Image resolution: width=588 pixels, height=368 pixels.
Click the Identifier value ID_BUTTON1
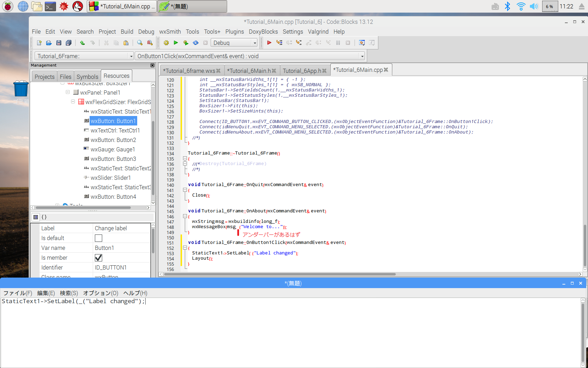pos(122,267)
